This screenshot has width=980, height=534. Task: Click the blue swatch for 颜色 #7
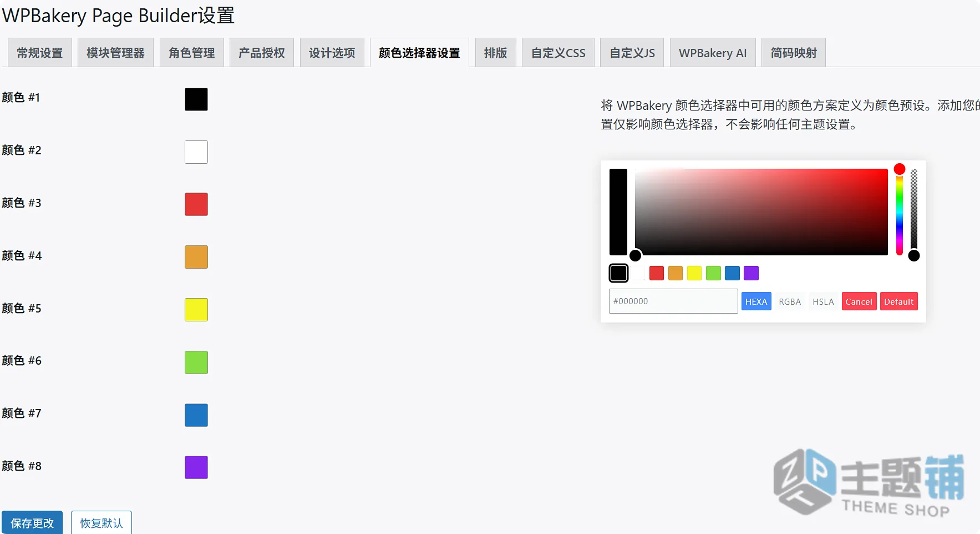pos(196,415)
